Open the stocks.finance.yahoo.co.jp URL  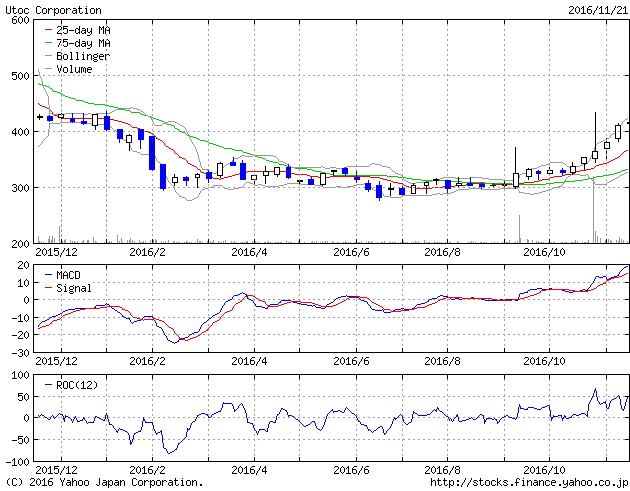(528, 482)
